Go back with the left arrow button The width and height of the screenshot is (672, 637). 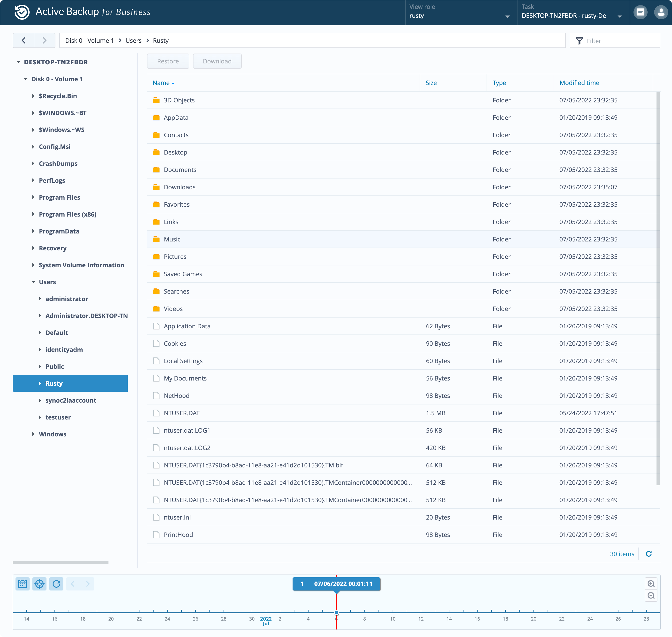click(x=23, y=40)
